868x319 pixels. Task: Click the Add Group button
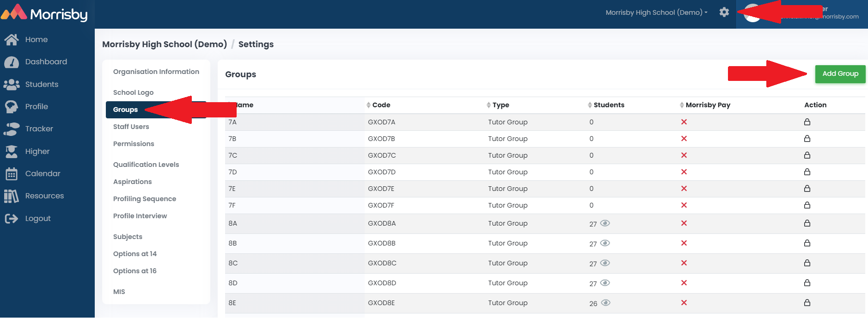coord(840,74)
